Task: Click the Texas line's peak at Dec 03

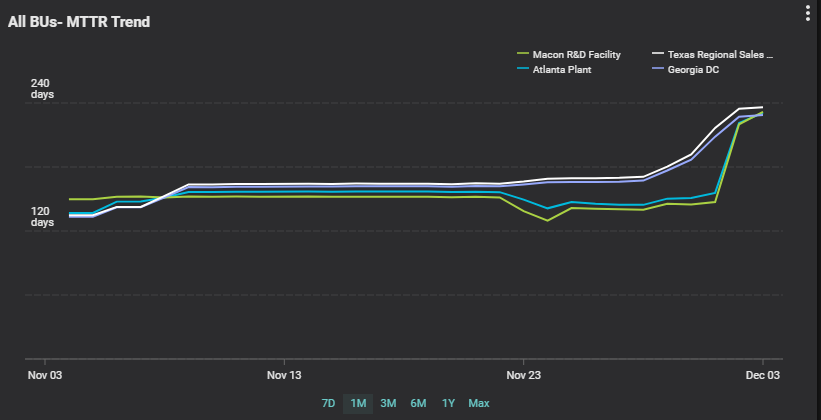Action: 762,107
